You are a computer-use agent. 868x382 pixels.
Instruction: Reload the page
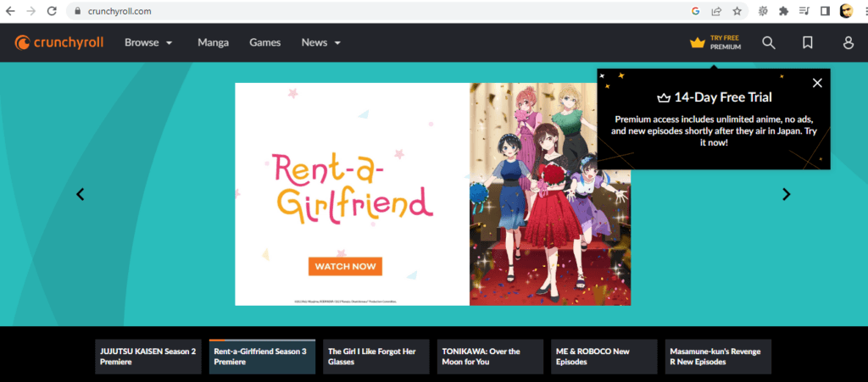tap(52, 11)
